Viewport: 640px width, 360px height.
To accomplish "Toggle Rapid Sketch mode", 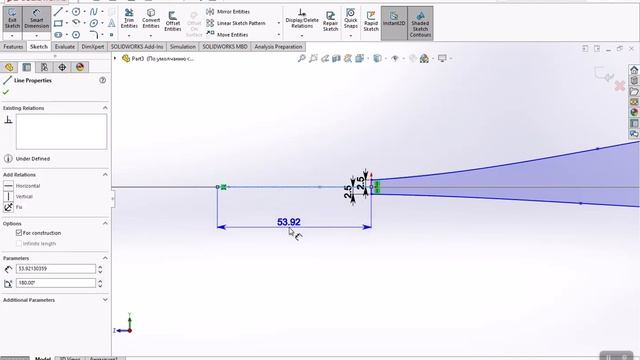I will point(371,20).
